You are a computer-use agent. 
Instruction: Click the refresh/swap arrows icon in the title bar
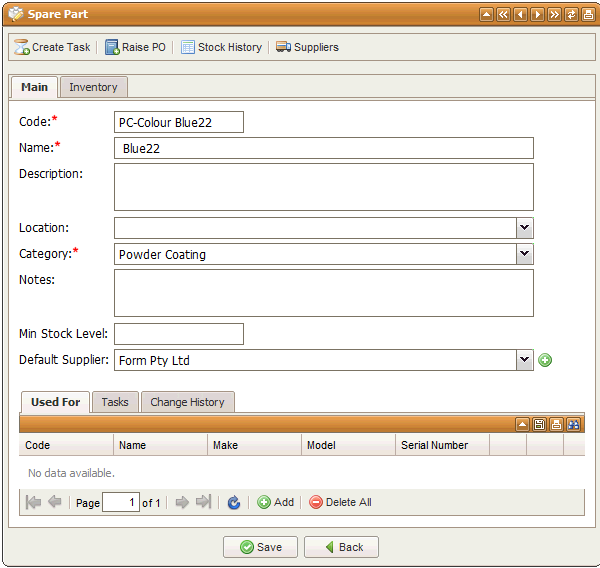point(571,15)
